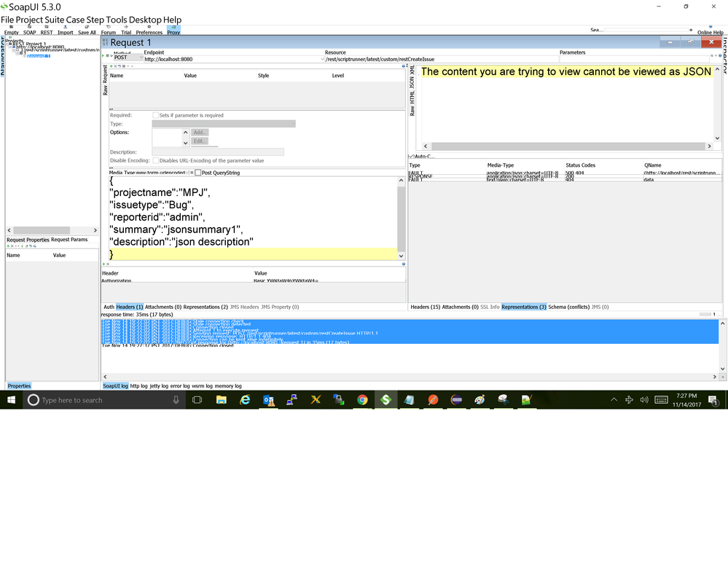Click the Edit... options button
The width and height of the screenshot is (728, 566).
click(200, 141)
